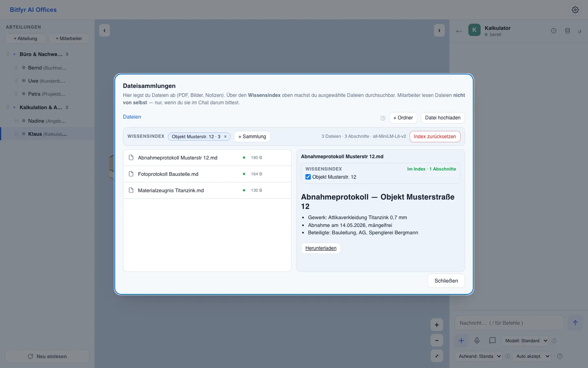Click the drag handle next to Uwe
The image size is (588, 368).
tap(16, 81)
